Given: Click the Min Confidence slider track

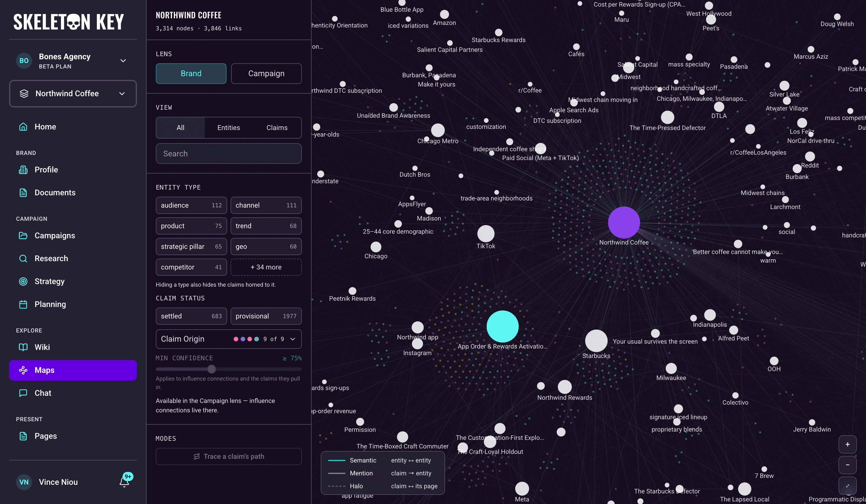Looking at the screenshot, I should point(229,369).
